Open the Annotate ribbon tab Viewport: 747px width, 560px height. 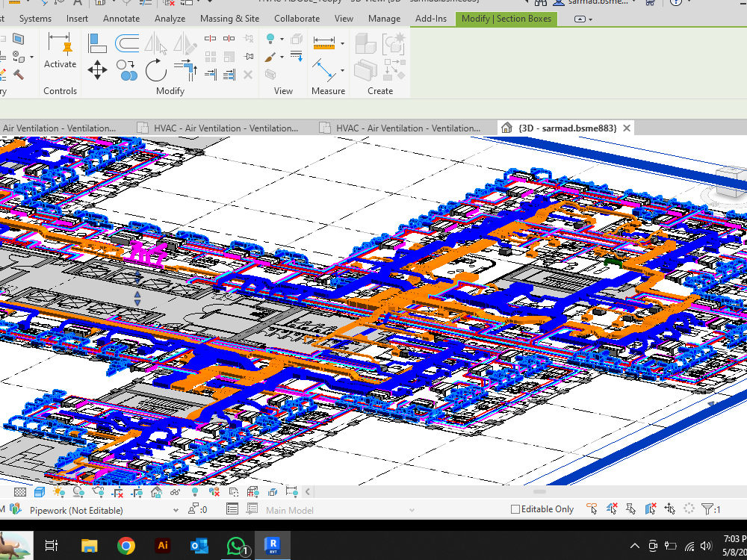[x=122, y=19]
